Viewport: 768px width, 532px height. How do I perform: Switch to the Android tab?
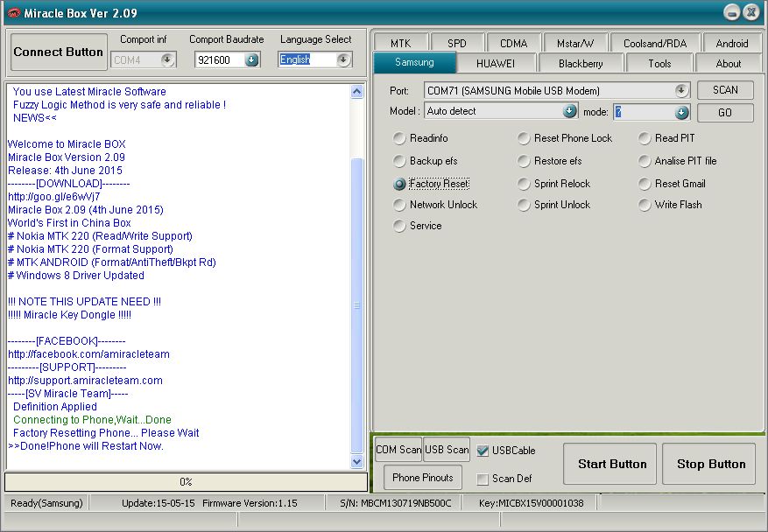[732, 43]
